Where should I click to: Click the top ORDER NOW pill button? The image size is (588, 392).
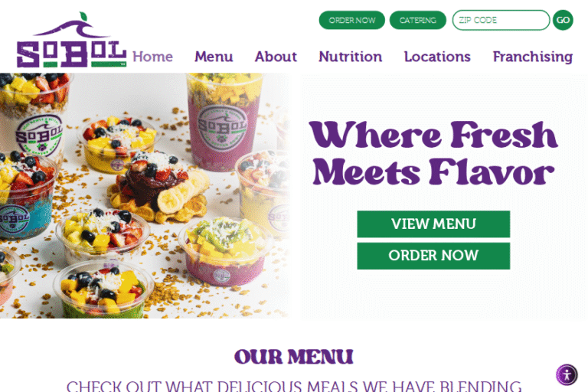pos(351,20)
